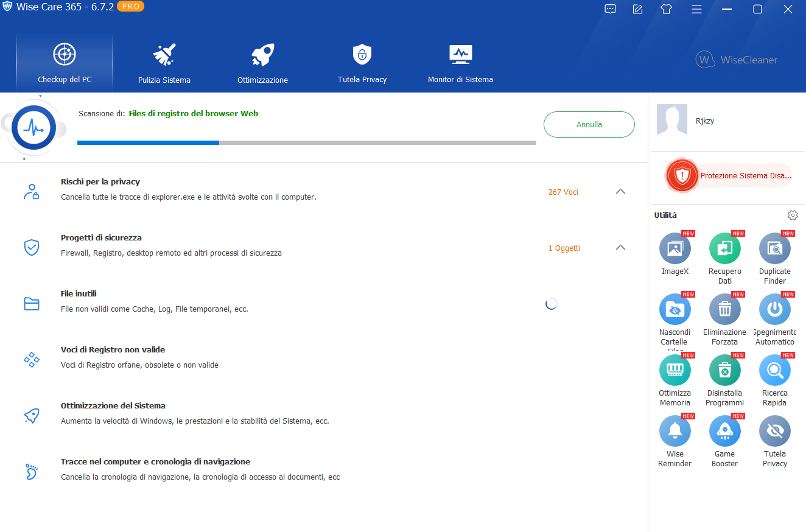
Task: Click the WiseCleaner logo
Action: (737, 60)
